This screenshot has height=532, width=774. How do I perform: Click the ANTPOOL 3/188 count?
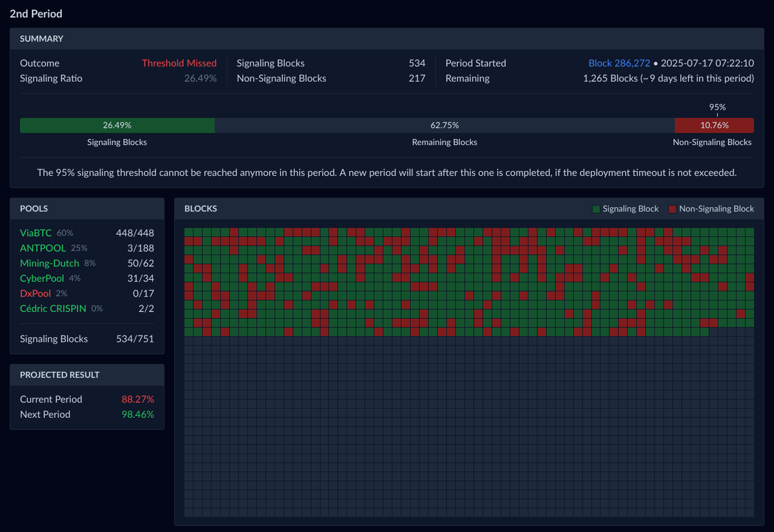pyautogui.click(x=139, y=248)
